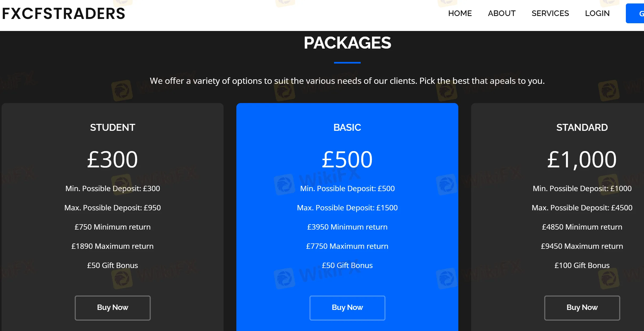Select the STUDENT package heading

point(113,127)
